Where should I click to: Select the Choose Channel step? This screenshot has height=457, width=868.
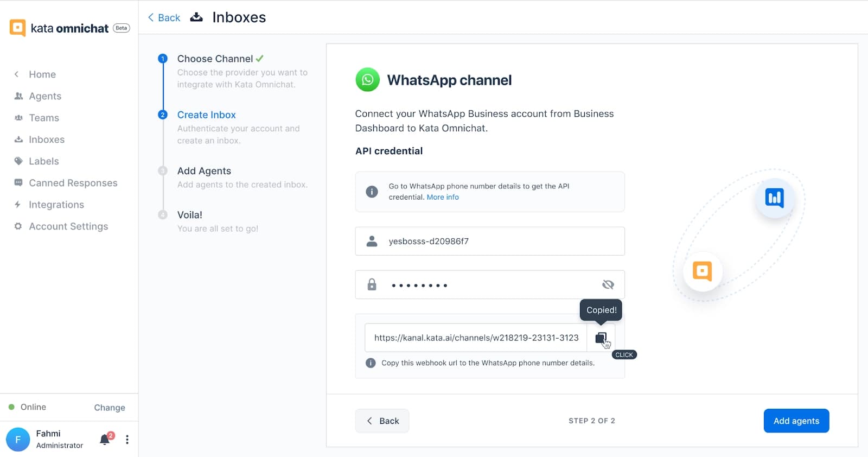tap(215, 59)
